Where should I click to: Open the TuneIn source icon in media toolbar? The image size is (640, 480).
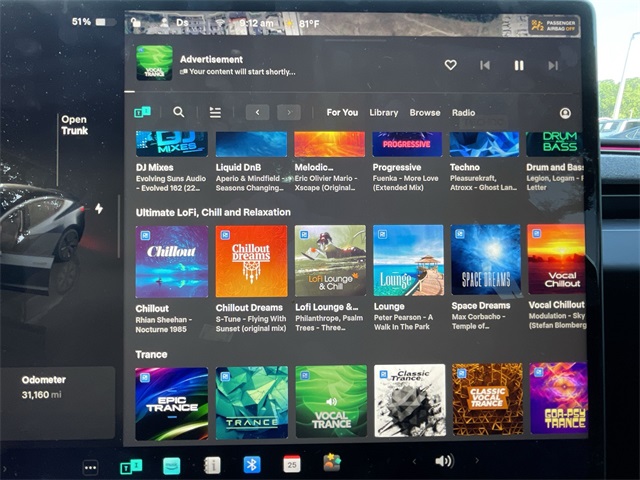pyautogui.click(x=142, y=112)
